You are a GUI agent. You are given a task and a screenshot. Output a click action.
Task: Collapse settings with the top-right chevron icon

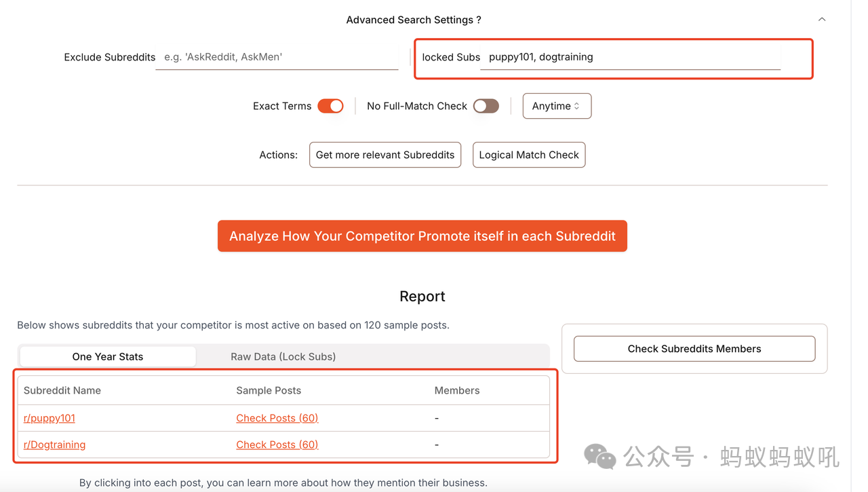pos(822,20)
